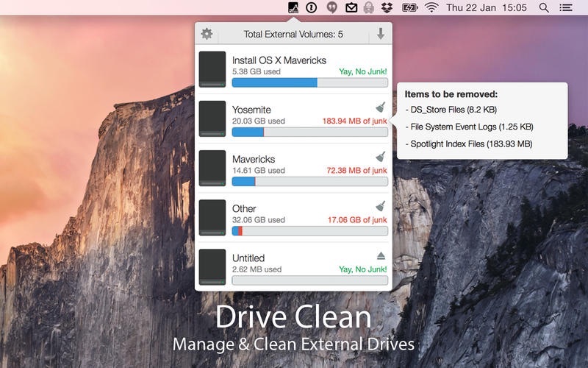Click 'Items to be removed:' heading

pyautogui.click(x=451, y=94)
